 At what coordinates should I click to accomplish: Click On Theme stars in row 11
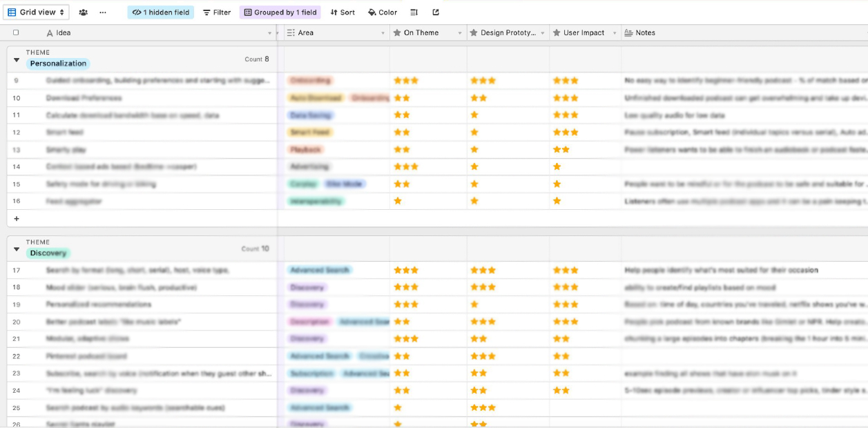(x=402, y=115)
